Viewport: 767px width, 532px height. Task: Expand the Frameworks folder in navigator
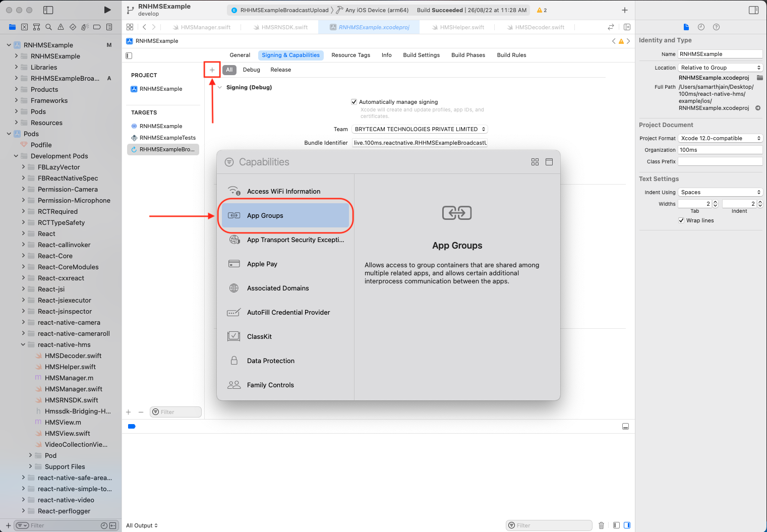pos(16,101)
